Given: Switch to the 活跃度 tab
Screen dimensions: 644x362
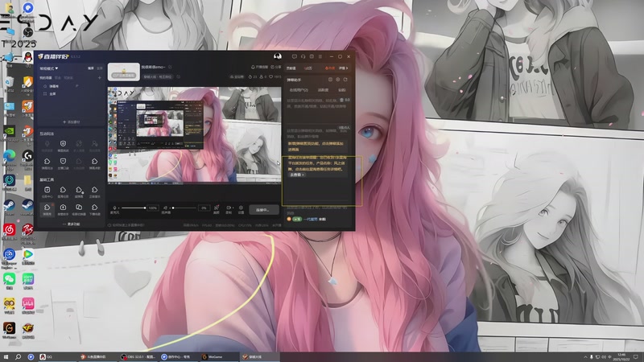Looking at the screenshot, I should pos(323,90).
